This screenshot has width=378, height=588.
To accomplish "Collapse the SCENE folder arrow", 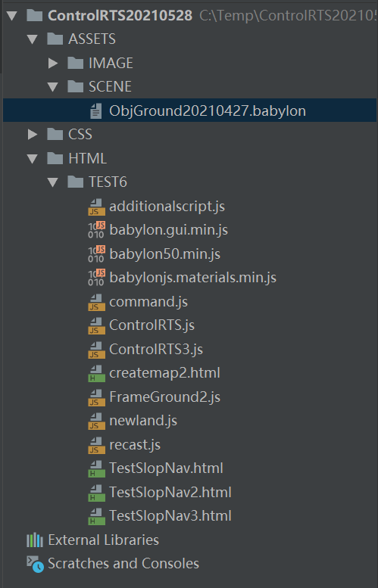I will point(53,87).
